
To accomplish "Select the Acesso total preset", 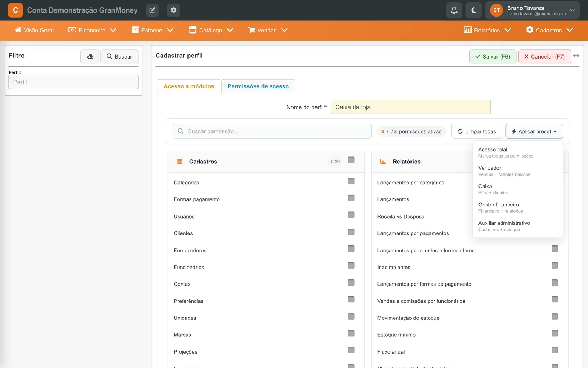I will coord(517,152).
